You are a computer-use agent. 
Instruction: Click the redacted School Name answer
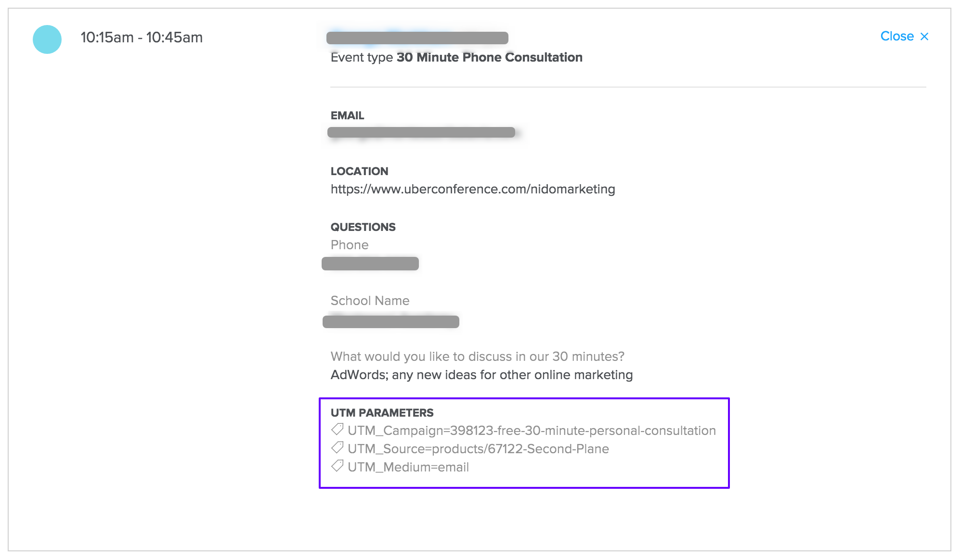click(x=390, y=321)
